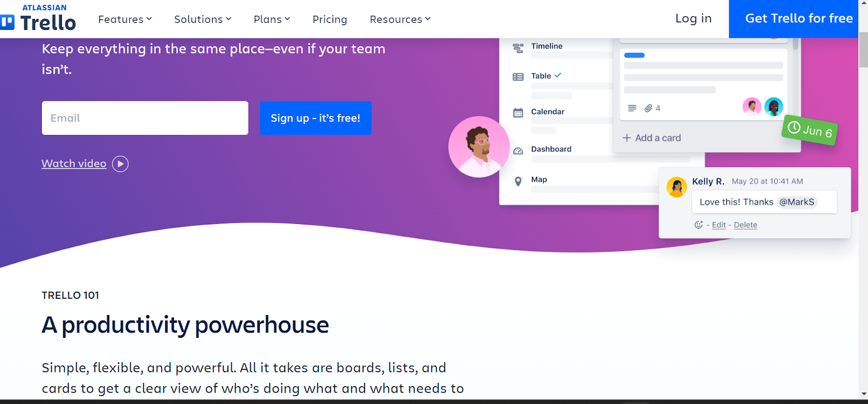Click the Email input field

[145, 118]
